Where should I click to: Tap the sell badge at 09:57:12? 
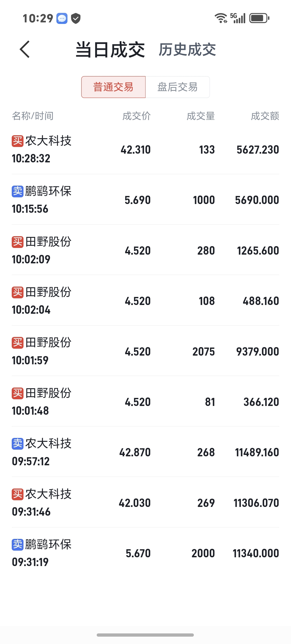pos(17,444)
